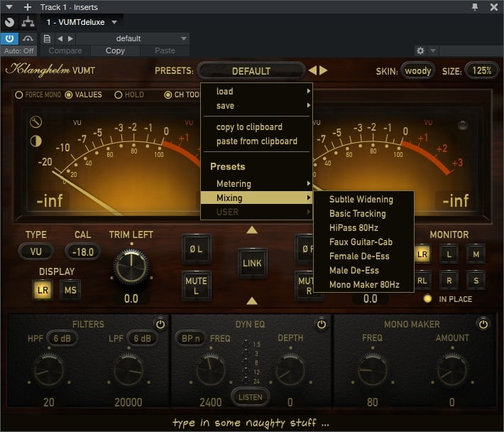504x432 pixels.
Task: Expand arrow next to gear icon
Action: pos(432,50)
